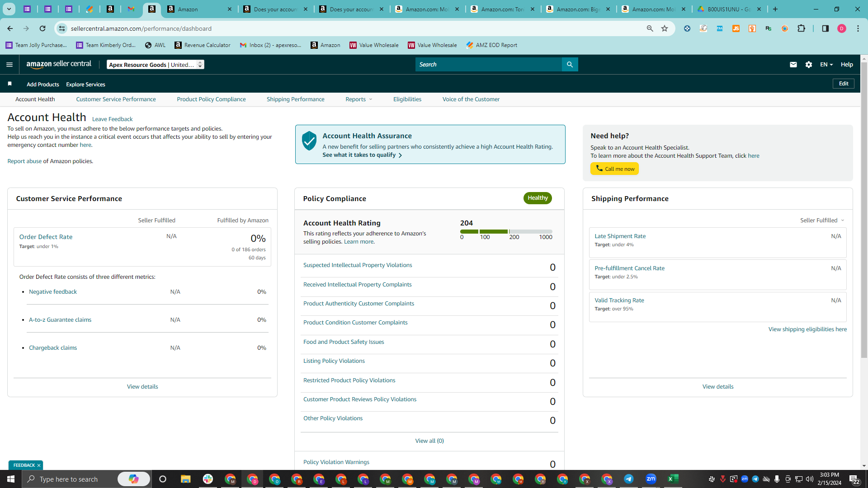Click the Amazon Seller Central logo
The width and height of the screenshot is (868, 488).
(59, 64)
